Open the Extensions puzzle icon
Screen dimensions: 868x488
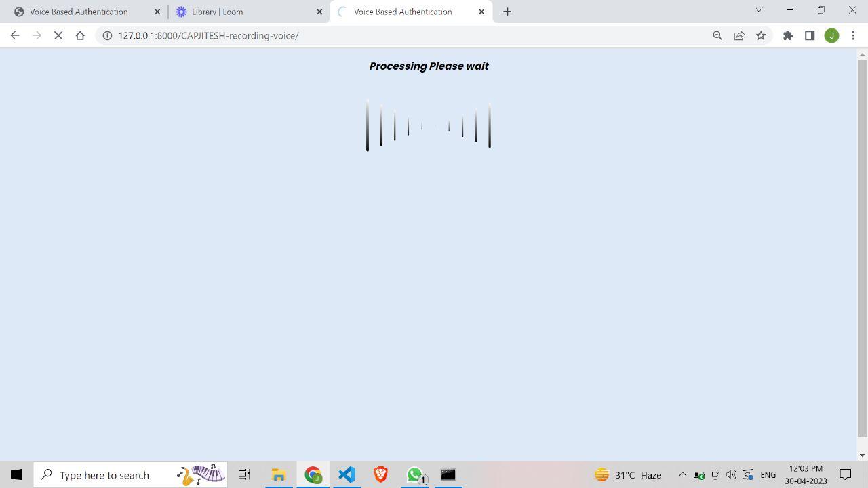(x=788, y=35)
